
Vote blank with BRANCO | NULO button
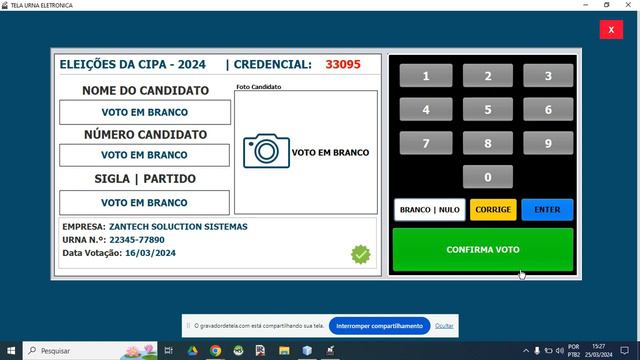click(430, 210)
